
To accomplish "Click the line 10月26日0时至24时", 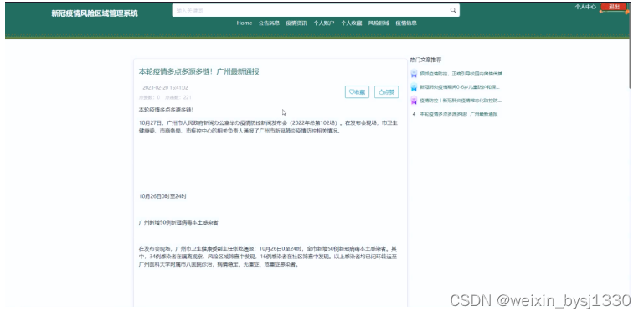I will [162, 196].
